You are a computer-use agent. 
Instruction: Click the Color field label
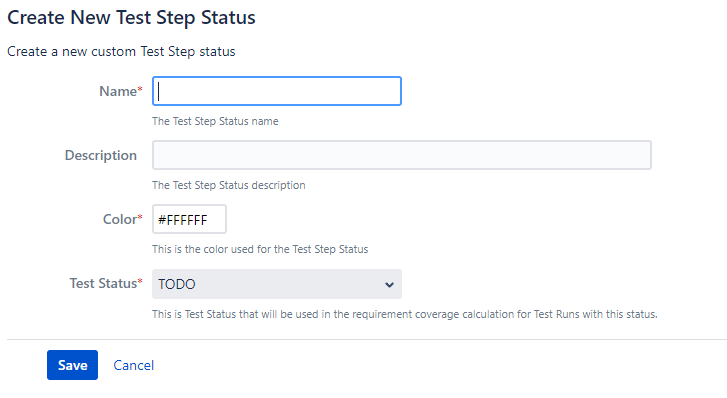pos(120,219)
